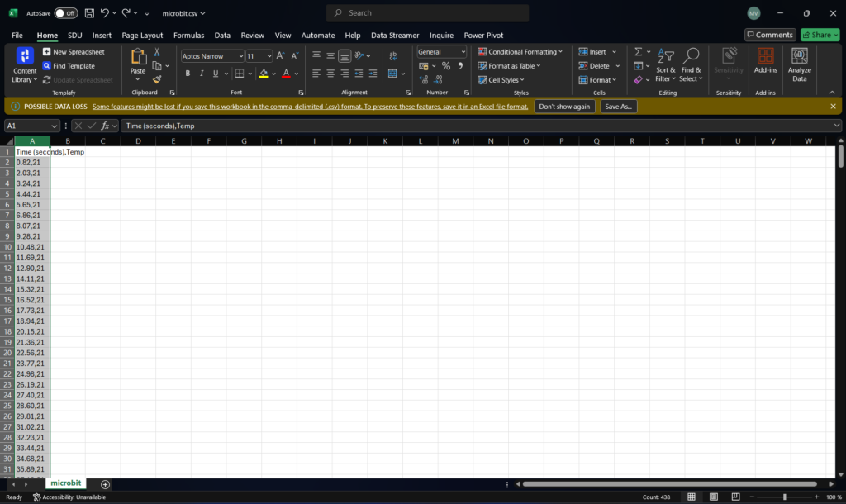The height and width of the screenshot is (504, 846).
Task: Open the Add-ins icon
Action: [766, 56]
